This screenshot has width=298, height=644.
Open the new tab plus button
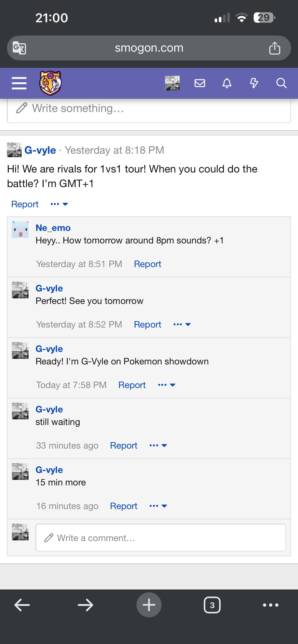point(149,605)
